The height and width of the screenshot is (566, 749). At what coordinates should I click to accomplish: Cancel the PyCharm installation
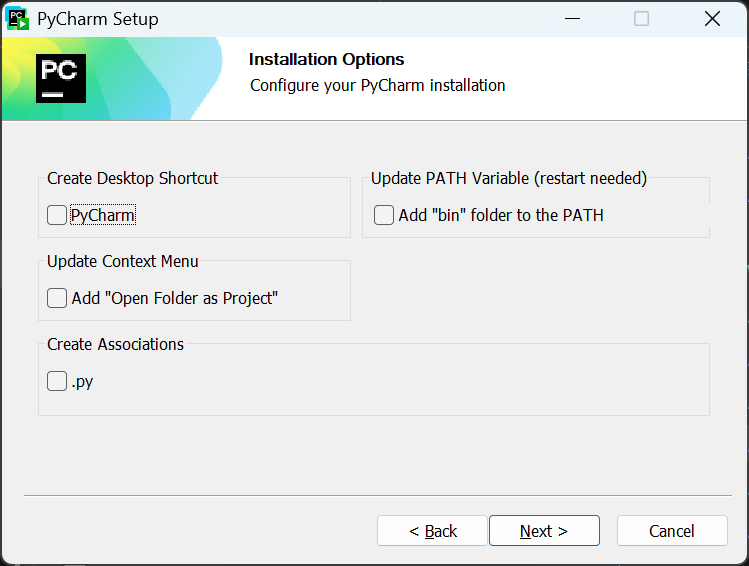[671, 531]
